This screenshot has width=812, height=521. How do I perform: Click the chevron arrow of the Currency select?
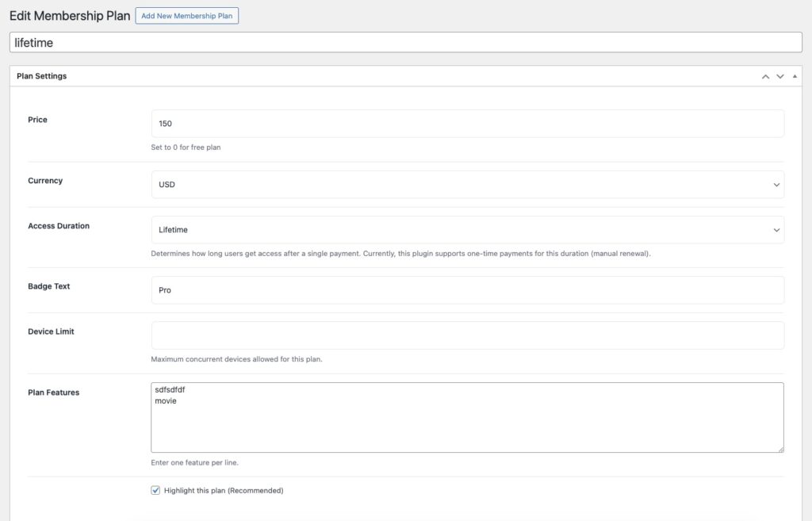[x=776, y=185]
